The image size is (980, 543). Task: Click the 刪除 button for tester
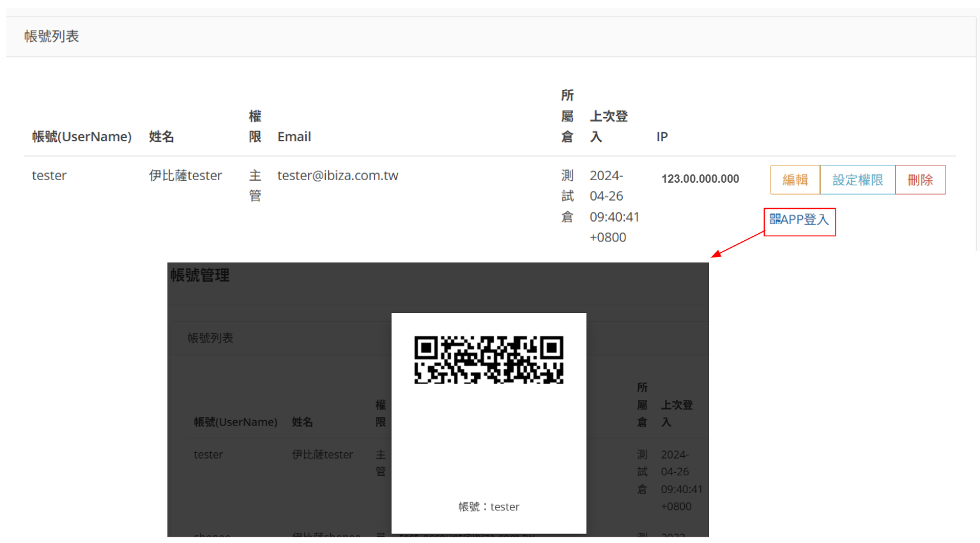(x=920, y=180)
